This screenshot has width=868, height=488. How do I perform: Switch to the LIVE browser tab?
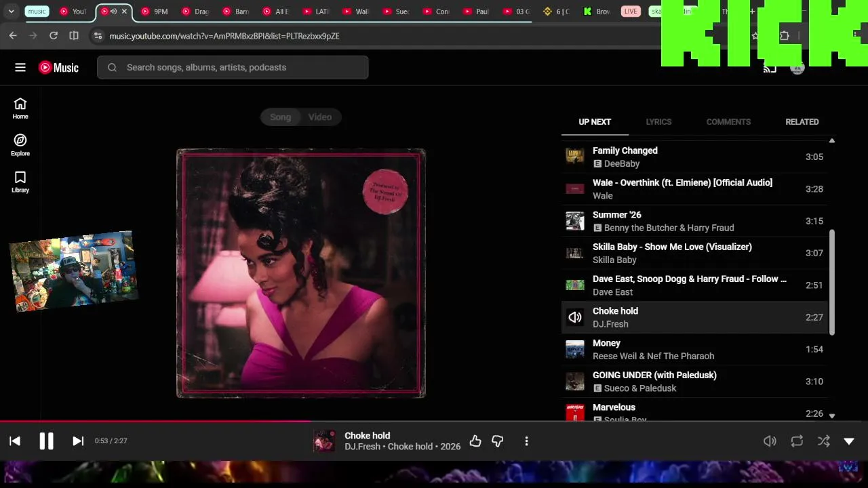point(631,12)
